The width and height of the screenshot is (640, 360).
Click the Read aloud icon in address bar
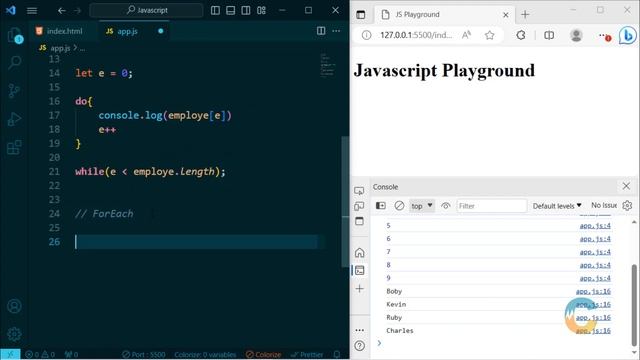[466, 35]
